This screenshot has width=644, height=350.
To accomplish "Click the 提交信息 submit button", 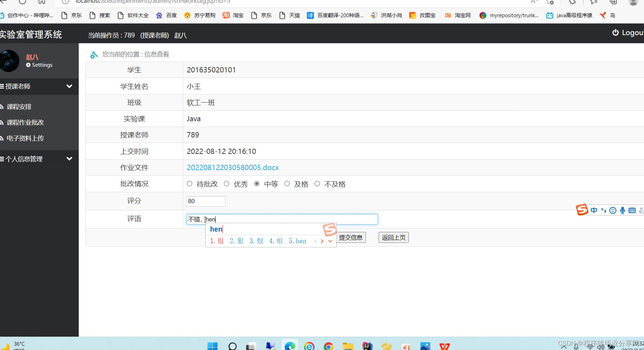I will click(351, 238).
